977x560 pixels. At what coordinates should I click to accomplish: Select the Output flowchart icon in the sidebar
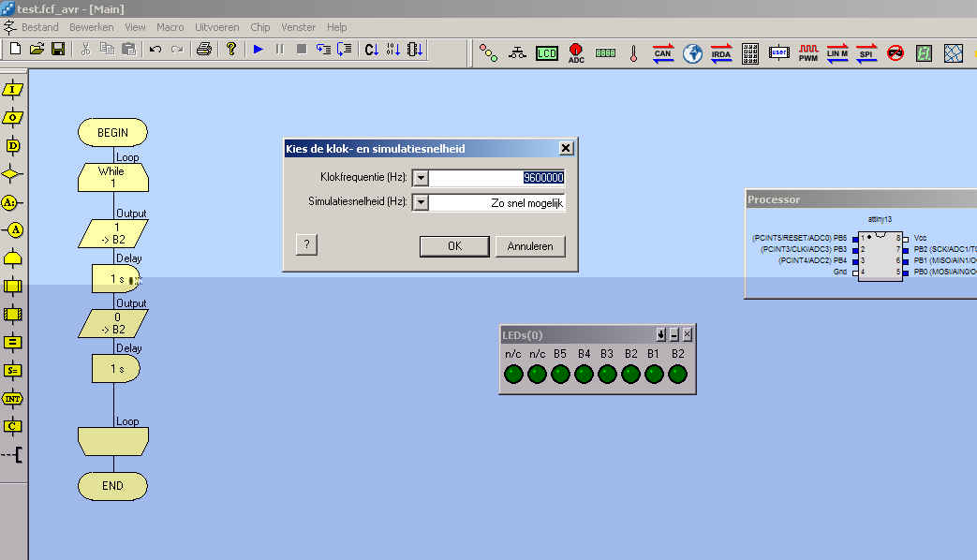[12, 118]
